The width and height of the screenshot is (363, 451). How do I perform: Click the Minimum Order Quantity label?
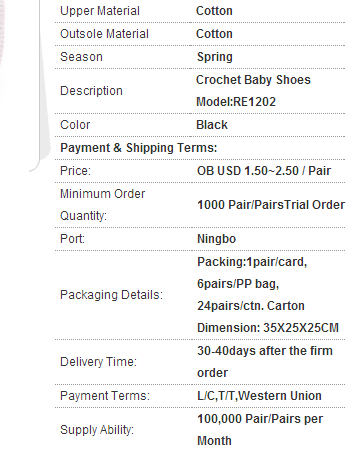tap(102, 205)
